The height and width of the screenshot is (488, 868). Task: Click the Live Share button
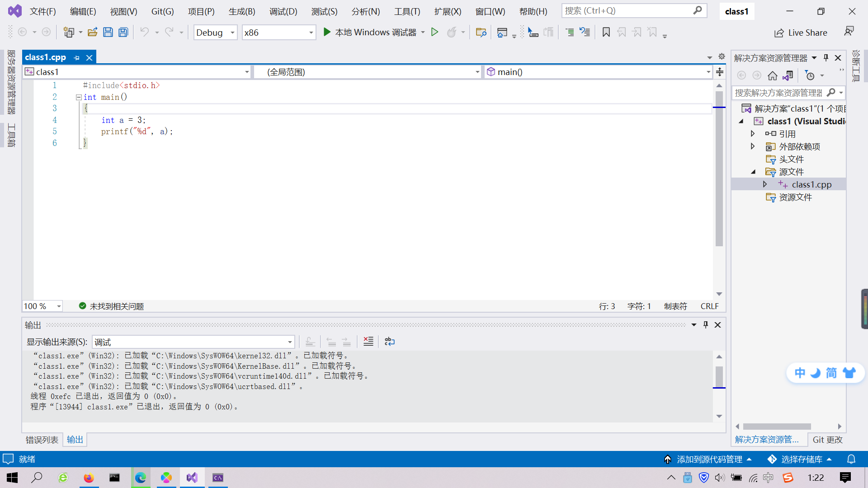click(801, 33)
